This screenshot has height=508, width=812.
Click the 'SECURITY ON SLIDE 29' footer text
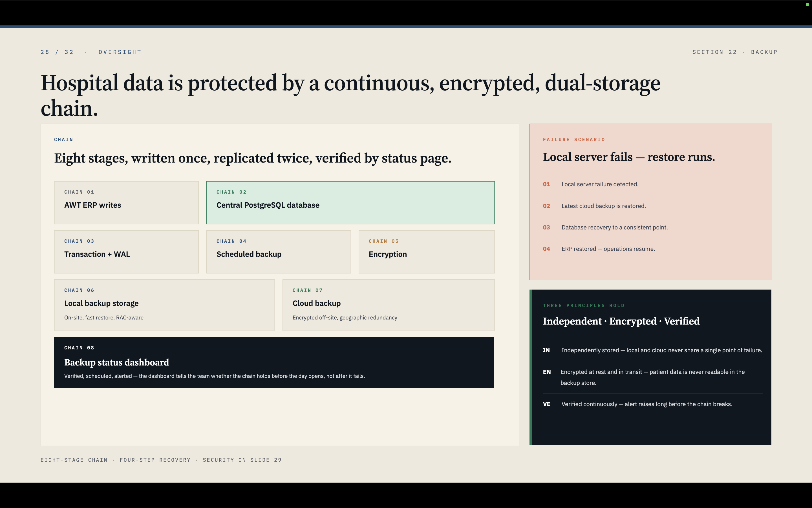pos(242,460)
